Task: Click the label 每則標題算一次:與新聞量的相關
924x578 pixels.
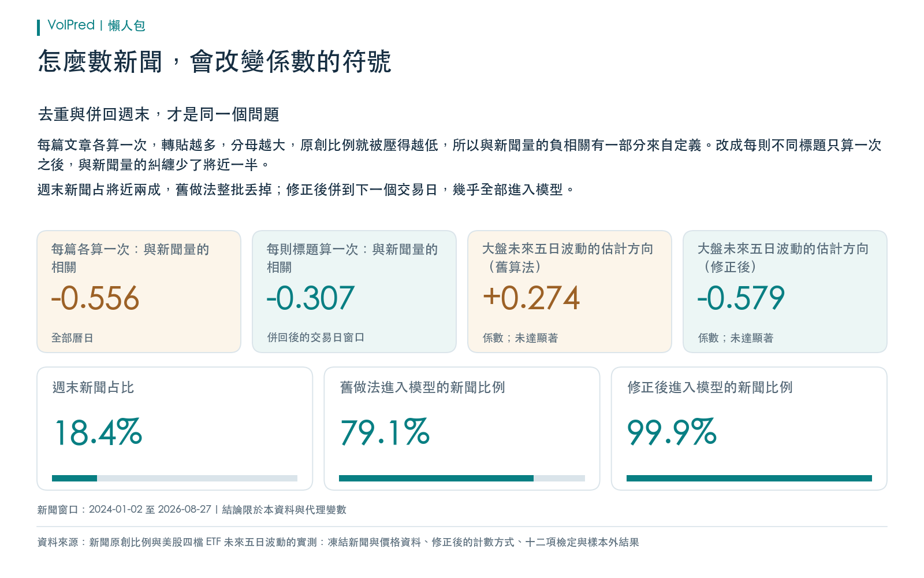Action: pos(352,258)
